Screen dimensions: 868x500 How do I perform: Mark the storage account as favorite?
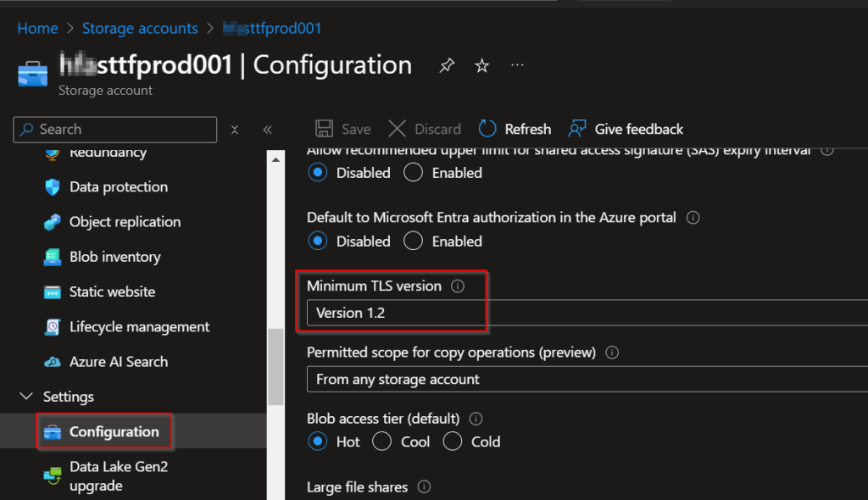(482, 66)
